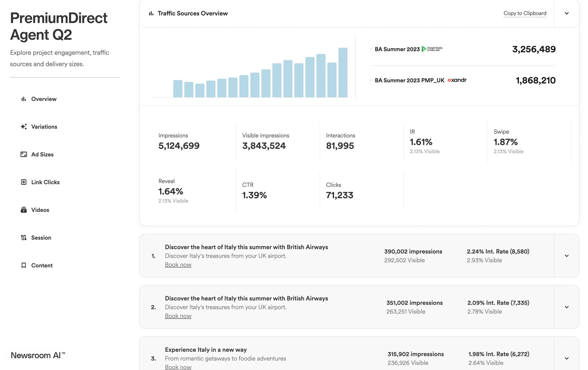
Task: Click the Session route icon
Action: [24, 238]
